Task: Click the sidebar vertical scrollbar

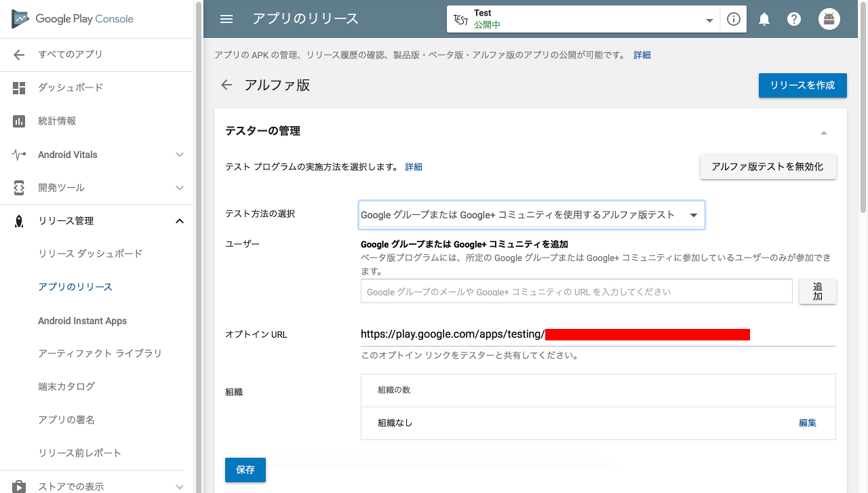Action: click(x=199, y=246)
